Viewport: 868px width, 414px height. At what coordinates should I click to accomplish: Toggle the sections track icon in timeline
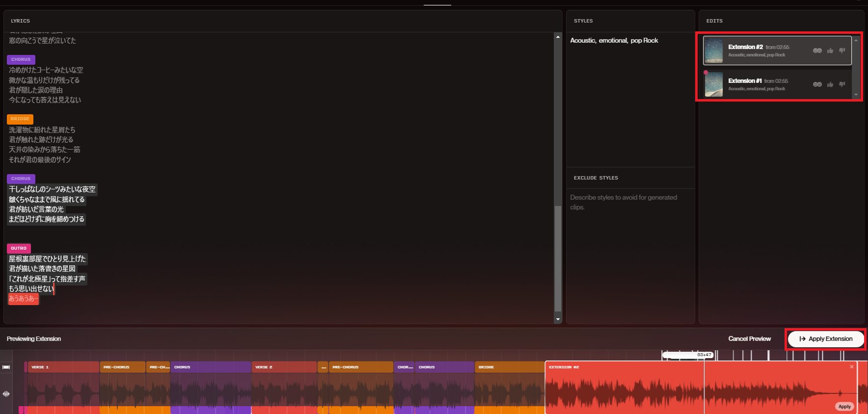(x=6, y=367)
